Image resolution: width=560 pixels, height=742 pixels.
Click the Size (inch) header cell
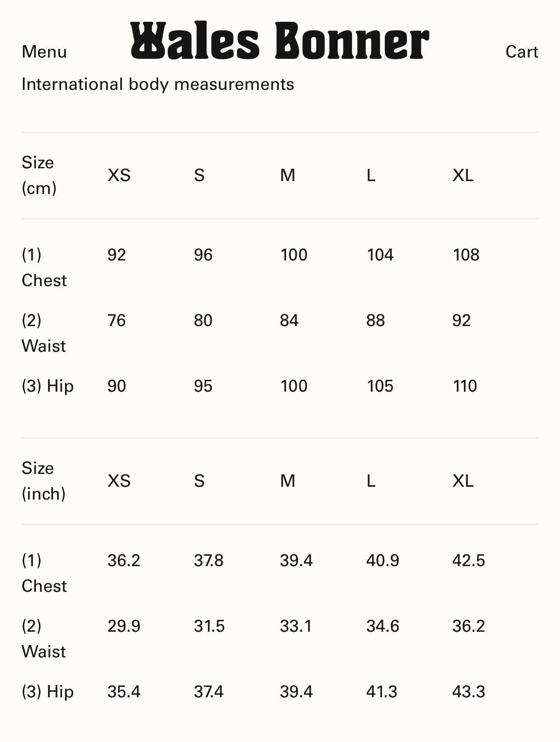click(x=43, y=481)
